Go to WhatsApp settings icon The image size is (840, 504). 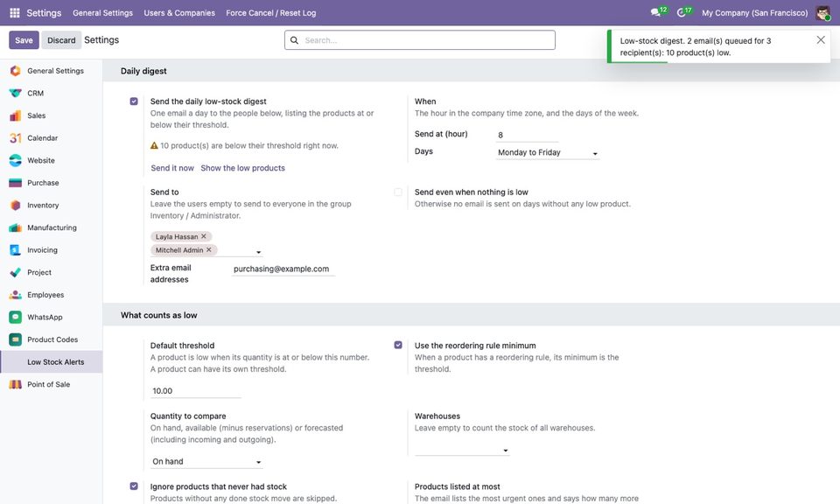pos(16,317)
